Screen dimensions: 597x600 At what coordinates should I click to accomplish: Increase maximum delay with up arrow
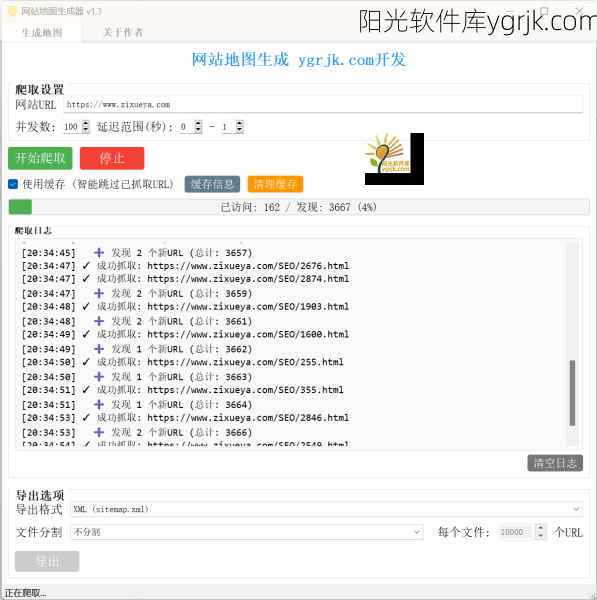tap(240, 123)
